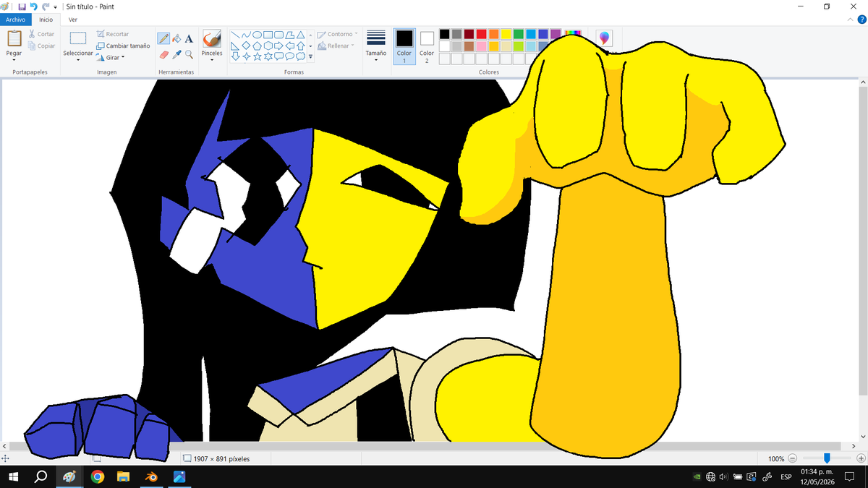Expand the shapes gallery more arrow
This screenshot has width=868, height=488.
311,56
